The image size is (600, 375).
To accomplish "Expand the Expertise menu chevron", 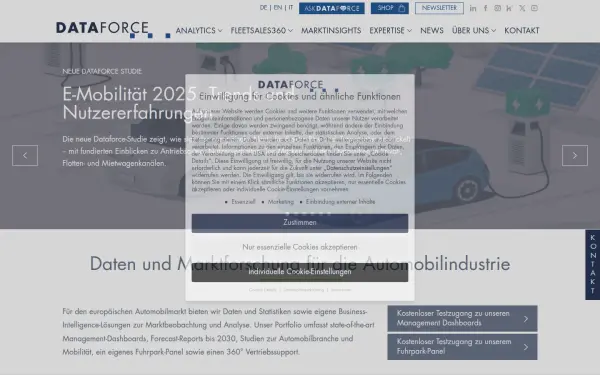I will pos(409,31).
